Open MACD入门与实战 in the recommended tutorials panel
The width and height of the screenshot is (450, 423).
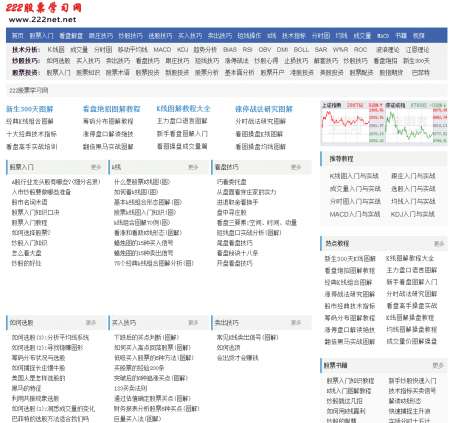355,214
